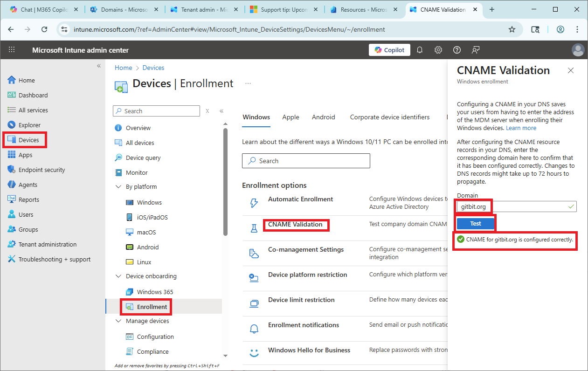Open the feedback megaphone icon
Screen dimensions: 588x371
point(475,50)
